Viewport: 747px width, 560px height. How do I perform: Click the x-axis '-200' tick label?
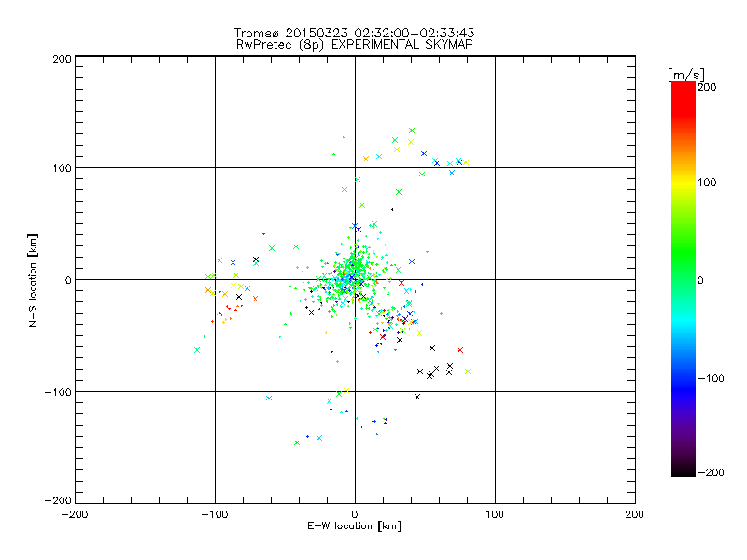(75, 514)
